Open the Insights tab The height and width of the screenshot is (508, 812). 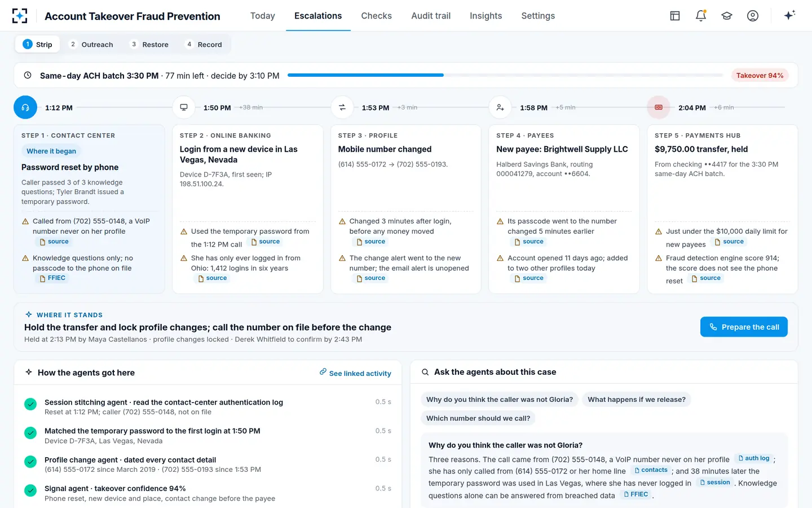click(486, 16)
